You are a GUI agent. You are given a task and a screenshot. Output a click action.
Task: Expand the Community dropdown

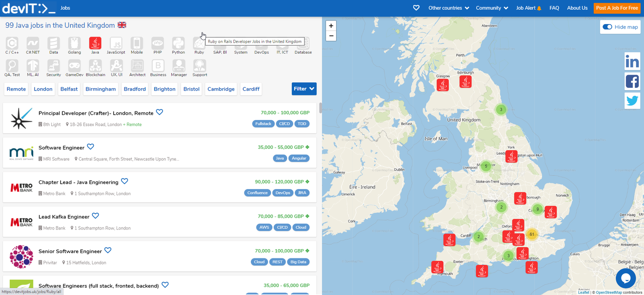click(492, 8)
